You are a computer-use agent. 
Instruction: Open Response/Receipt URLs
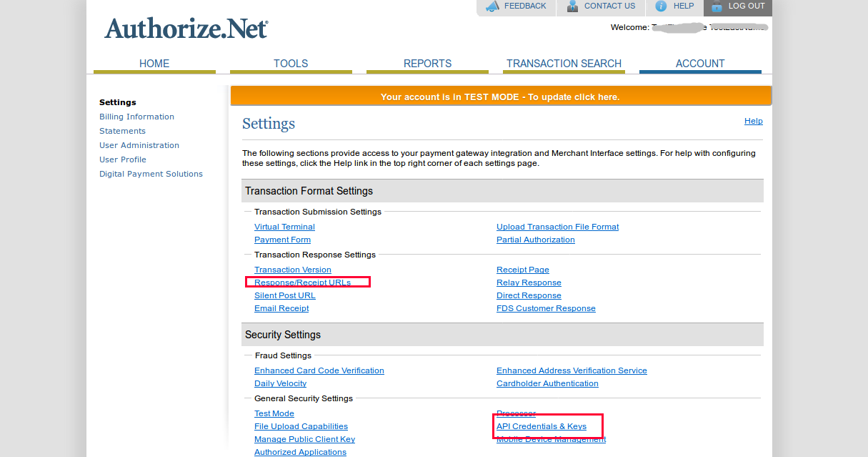pyautogui.click(x=303, y=282)
